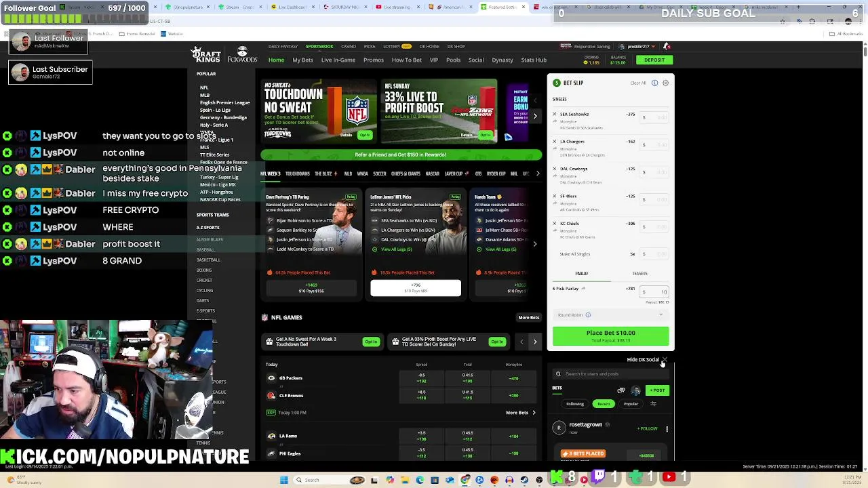Open NFL in Popular sidebar list
The height and width of the screenshot is (488, 868).
click(204, 87)
